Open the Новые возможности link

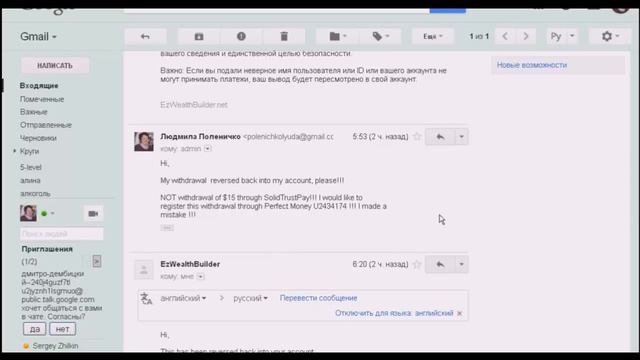click(x=532, y=65)
